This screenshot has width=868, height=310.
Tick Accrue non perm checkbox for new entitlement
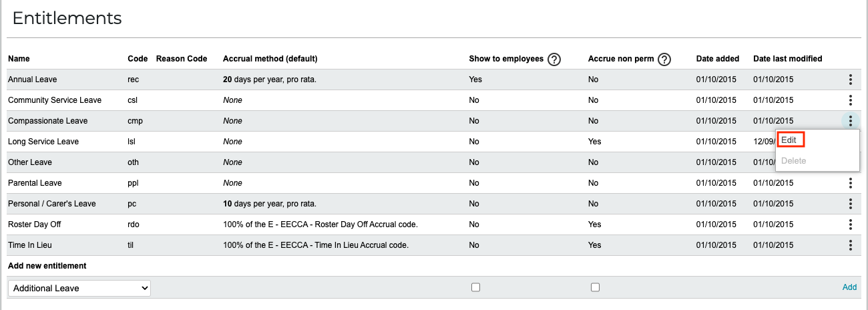click(595, 287)
